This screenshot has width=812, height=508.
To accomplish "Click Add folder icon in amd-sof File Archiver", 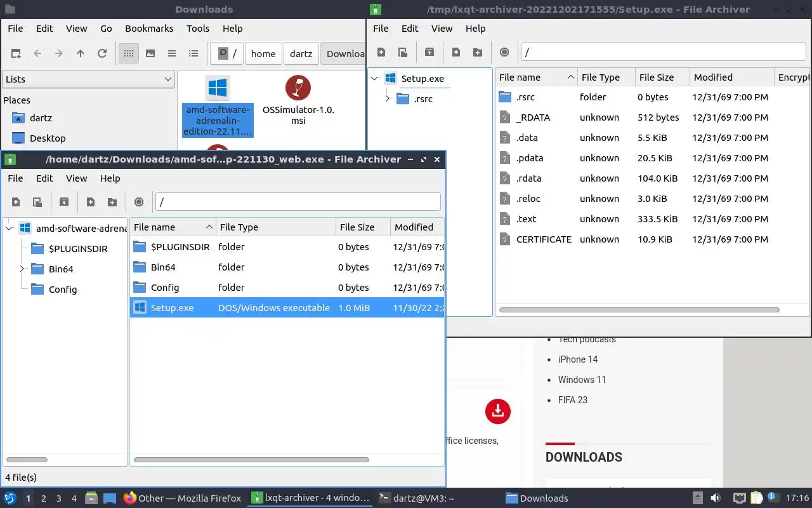I will coord(112,202).
